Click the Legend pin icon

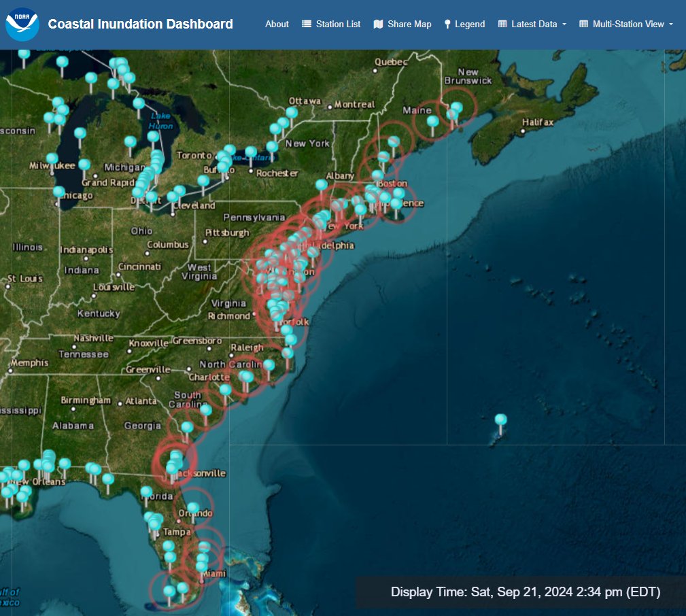(x=447, y=24)
